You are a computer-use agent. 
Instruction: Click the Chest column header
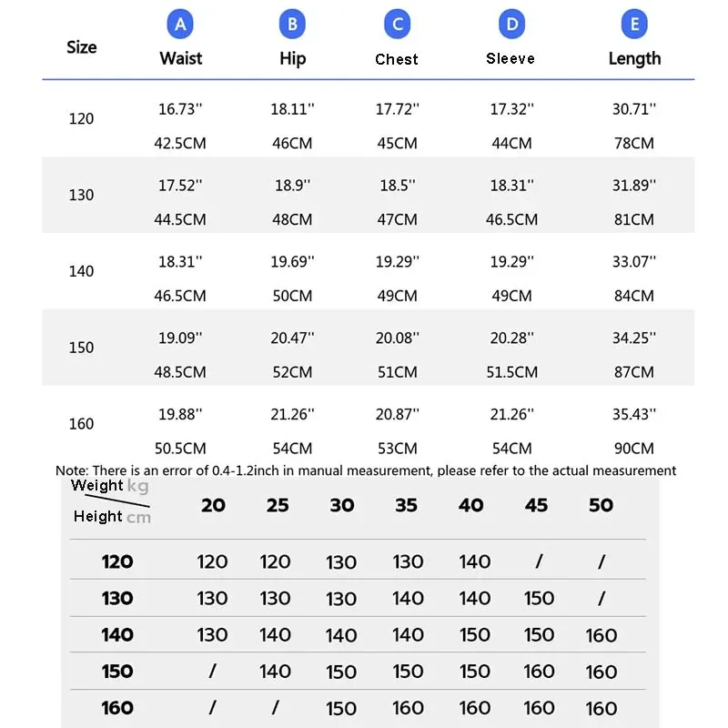397,59
